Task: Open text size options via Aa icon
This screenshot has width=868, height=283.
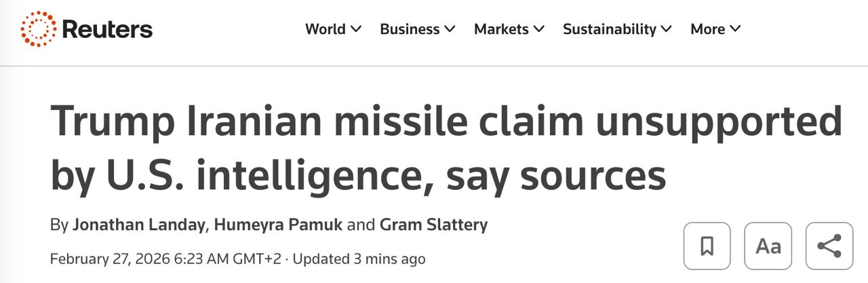Action: tap(768, 246)
